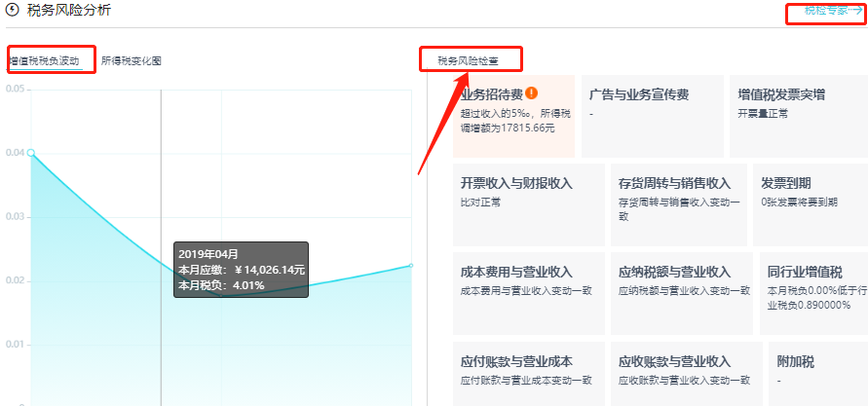Click the orange warning icon on 业务招待费
Viewport: 868px width, 406px height.
tap(532, 93)
